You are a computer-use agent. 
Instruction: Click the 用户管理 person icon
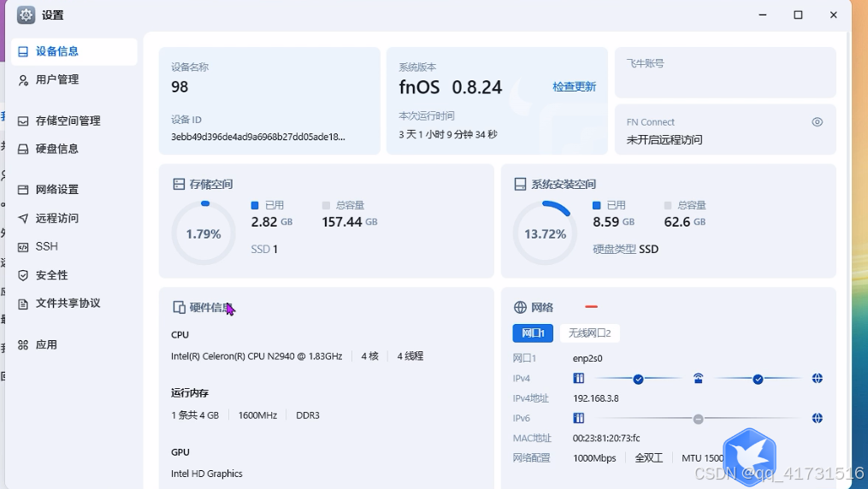click(x=23, y=80)
